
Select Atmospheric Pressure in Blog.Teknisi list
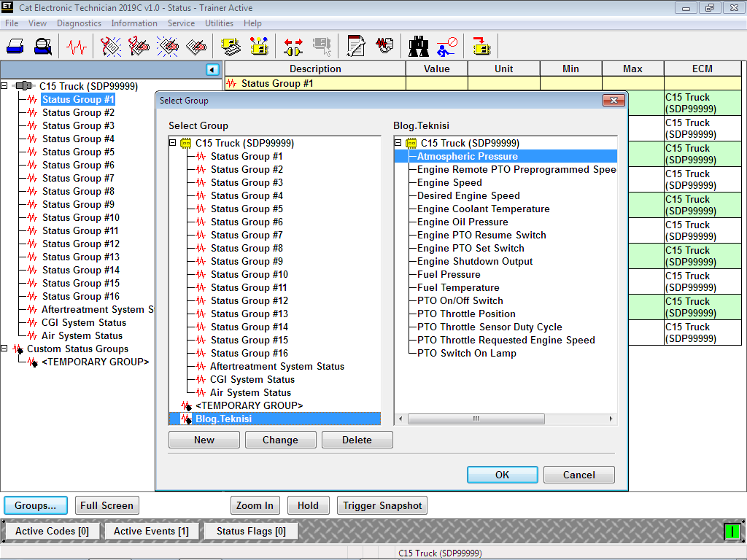[465, 156]
